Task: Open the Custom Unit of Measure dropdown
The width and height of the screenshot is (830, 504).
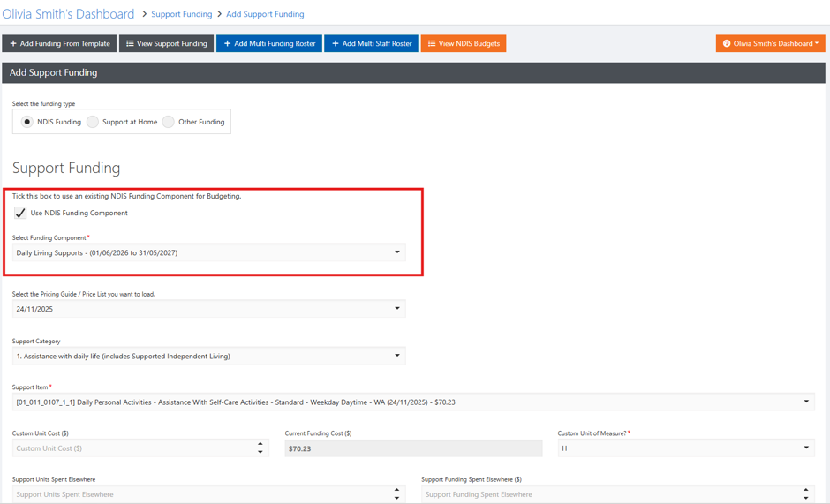Action: (x=686, y=448)
